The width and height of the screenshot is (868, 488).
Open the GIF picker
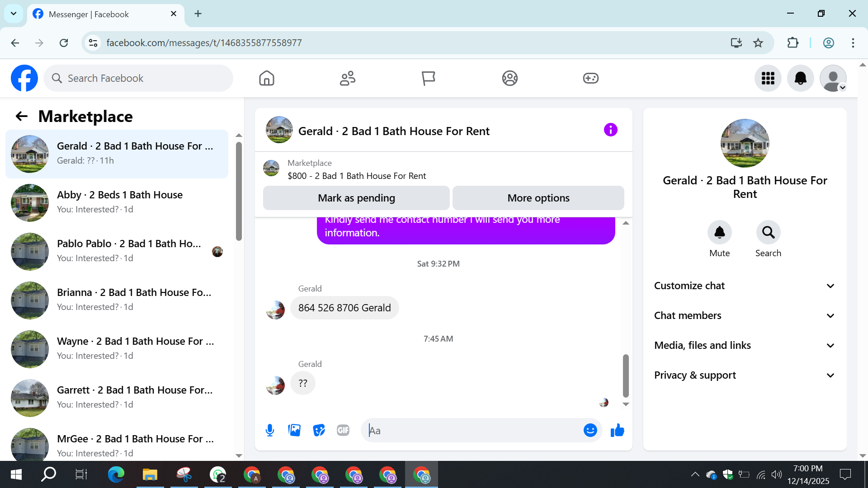click(343, 430)
